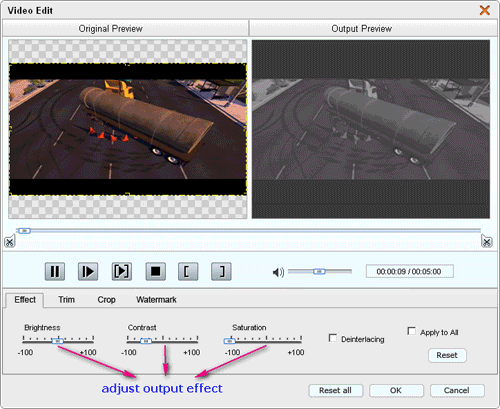Click the Saturation slider handle
The image size is (500, 409).
[x=229, y=341]
